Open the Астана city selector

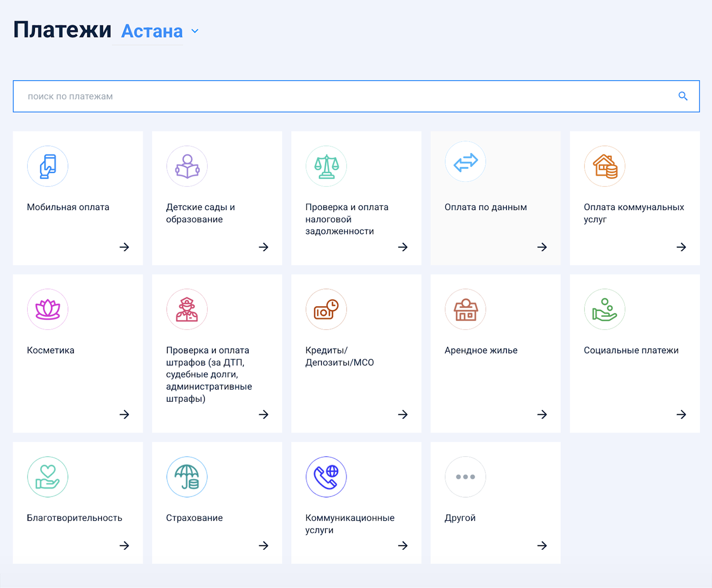click(x=152, y=31)
